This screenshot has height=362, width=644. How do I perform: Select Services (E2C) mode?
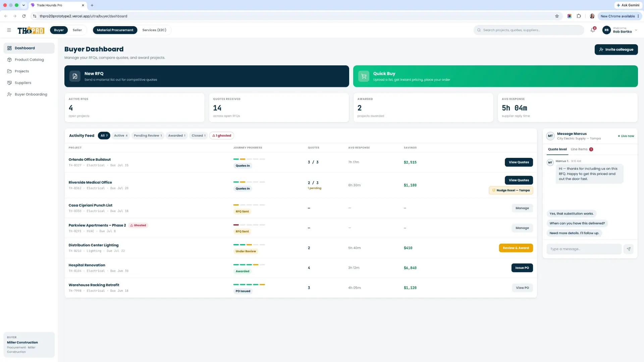tap(154, 30)
